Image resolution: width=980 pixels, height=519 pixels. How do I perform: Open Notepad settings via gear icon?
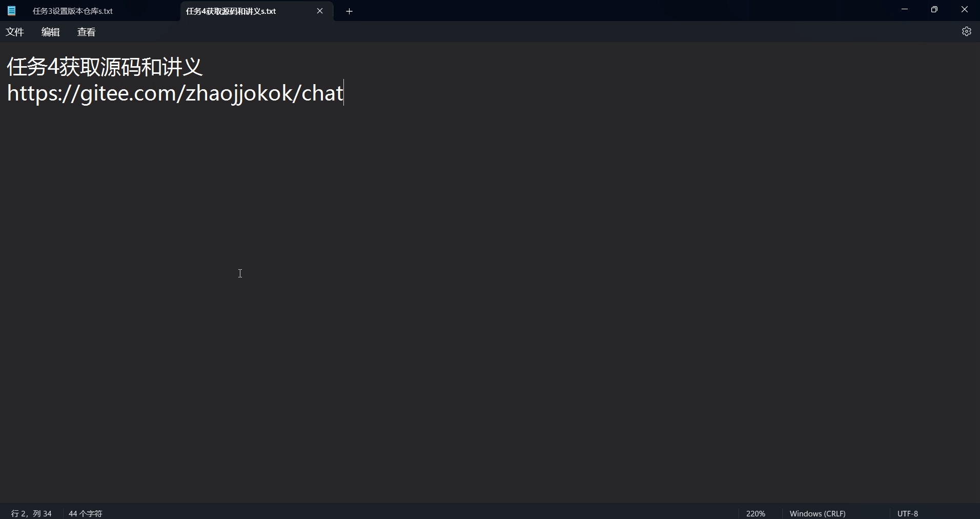coord(967,32)
